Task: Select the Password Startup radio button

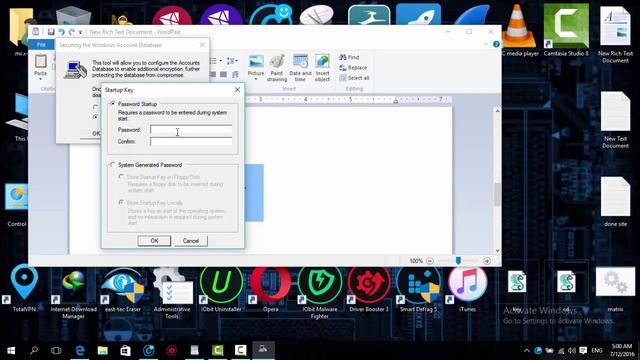Action: (x=113, y=104)
